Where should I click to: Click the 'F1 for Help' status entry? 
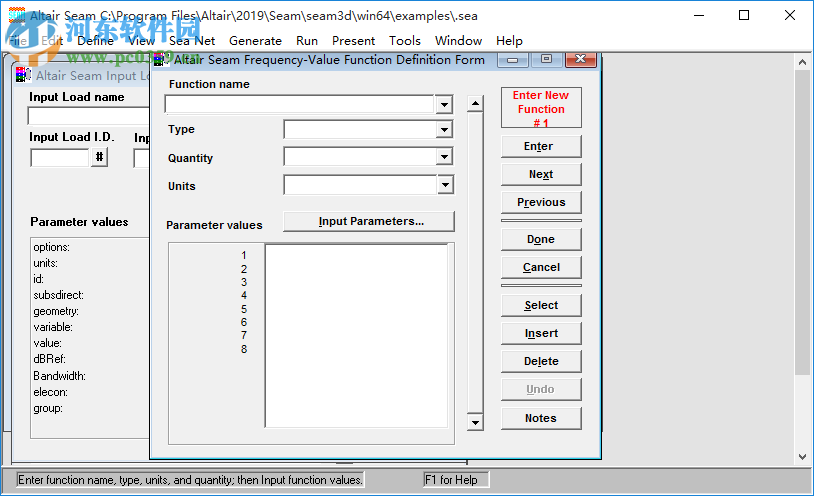(456, 480)
